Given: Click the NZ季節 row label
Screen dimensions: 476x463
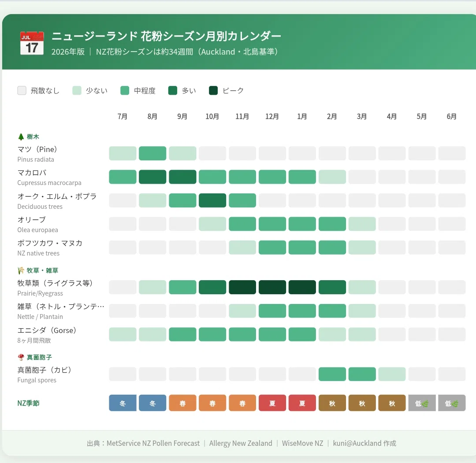Looking at the screenshot, I should [x=29, y=403].
